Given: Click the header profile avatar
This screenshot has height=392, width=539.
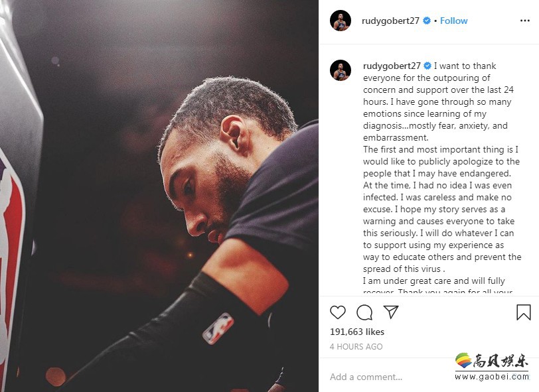Looking at the screenshot, I should 341,21.
